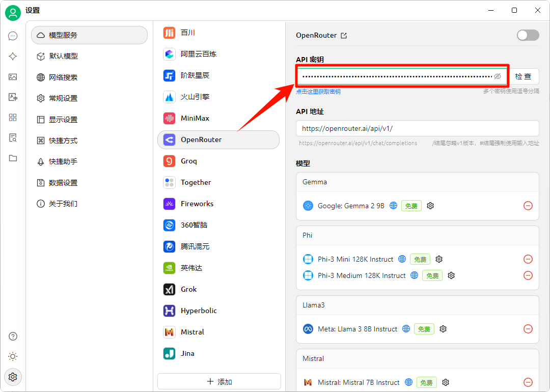Select the 模型服务 settings menu
Image resolution: width=550 pixels, height=392 pixels.
tap(89, 35)
